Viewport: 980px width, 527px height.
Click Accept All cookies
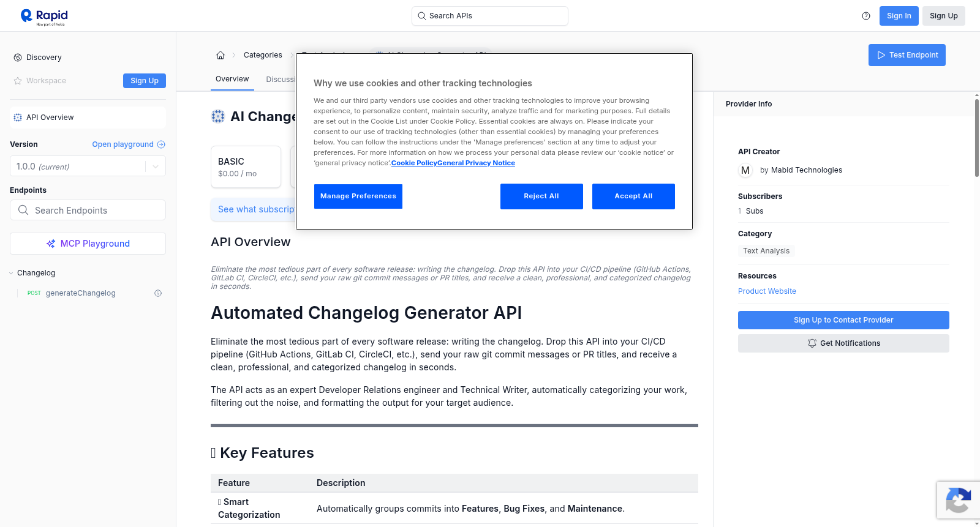click(x=633, y=196)
